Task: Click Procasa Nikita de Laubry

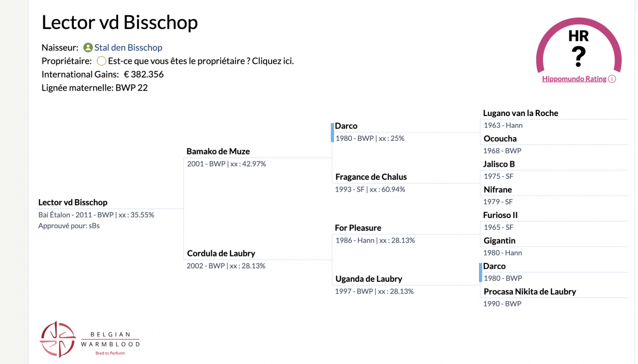Action: pyautogui.click(x=529, y=292)
